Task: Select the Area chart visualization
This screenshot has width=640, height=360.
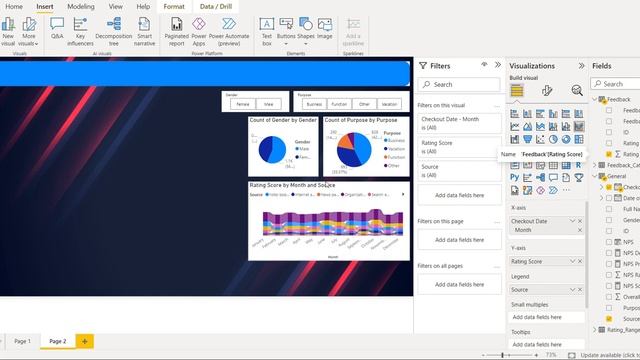Action: pos(527,127)
